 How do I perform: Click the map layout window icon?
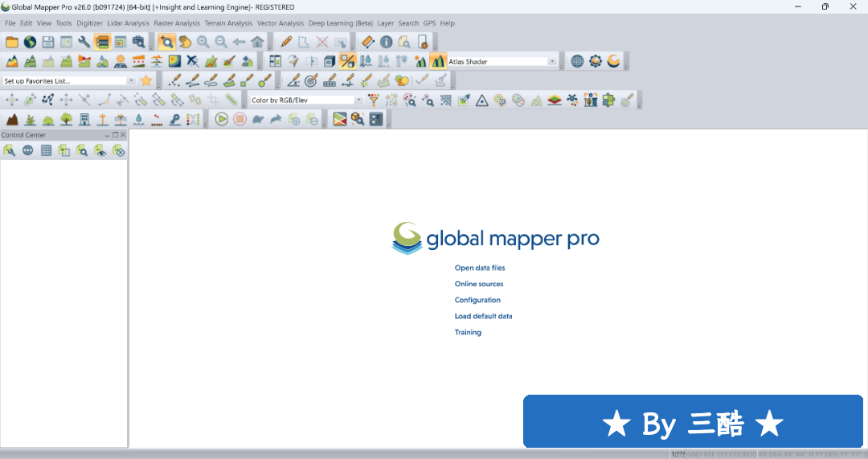120,42
